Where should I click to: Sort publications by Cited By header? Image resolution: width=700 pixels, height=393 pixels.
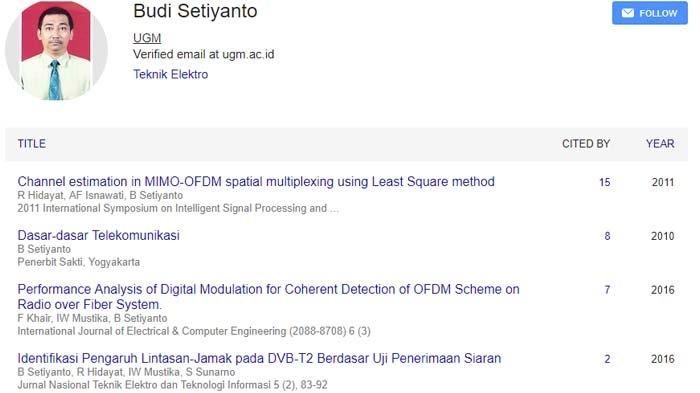click(x=586, y=144)
